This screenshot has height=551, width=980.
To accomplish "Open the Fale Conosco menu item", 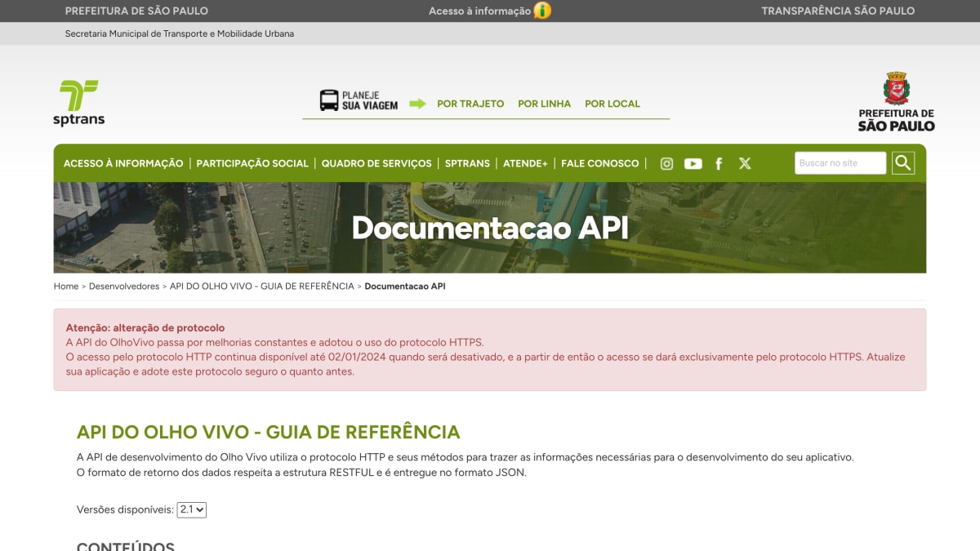I will click(x=600, y=163).
